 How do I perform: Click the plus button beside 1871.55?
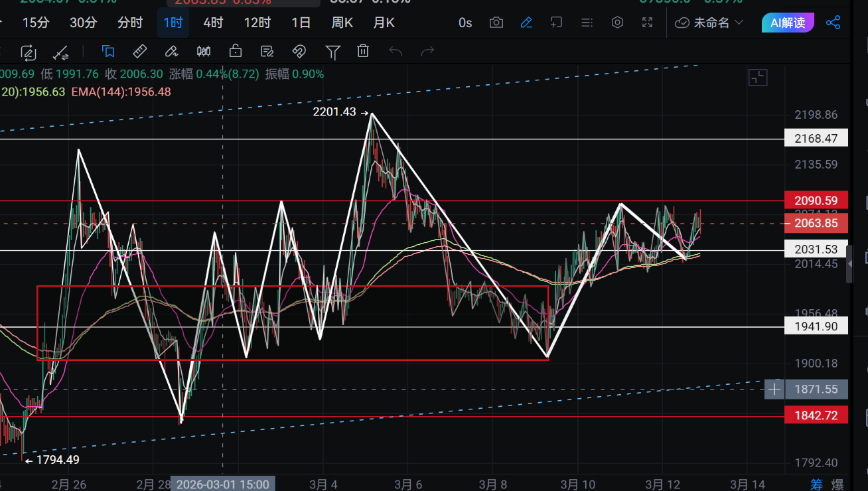coord(774,389)
